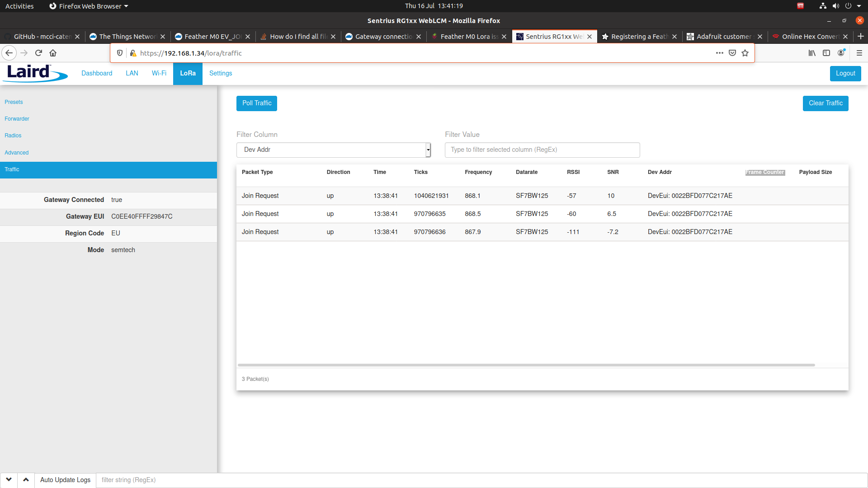Expand logs with the up chevron

pyautogui.click(x=26, y=480)
